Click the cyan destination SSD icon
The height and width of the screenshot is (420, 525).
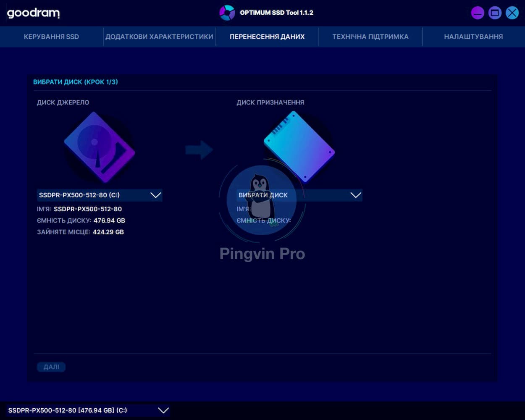[x=299, y=146]
